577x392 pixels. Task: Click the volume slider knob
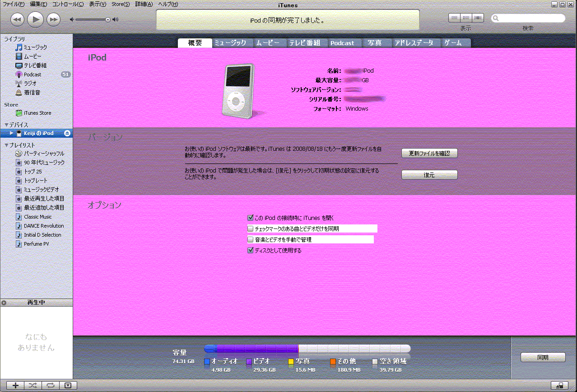click(x=107, y=19)
